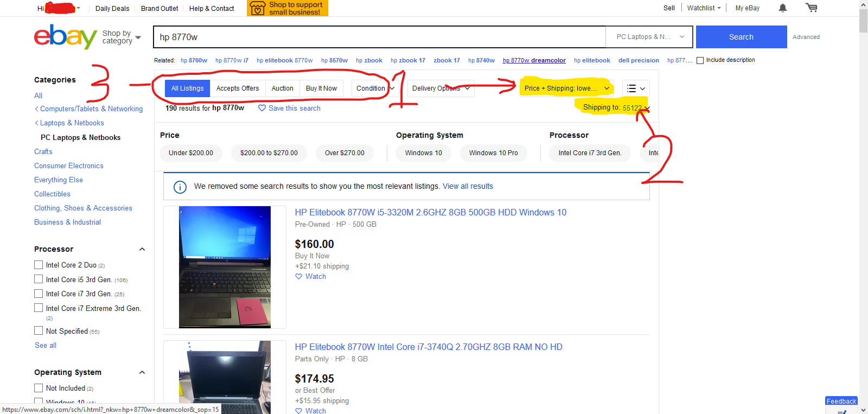Click the heart icon to save this search

tap(262, 108)
